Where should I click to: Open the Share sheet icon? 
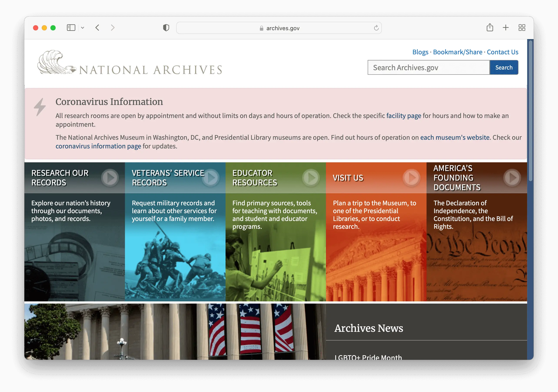point(490,27)
